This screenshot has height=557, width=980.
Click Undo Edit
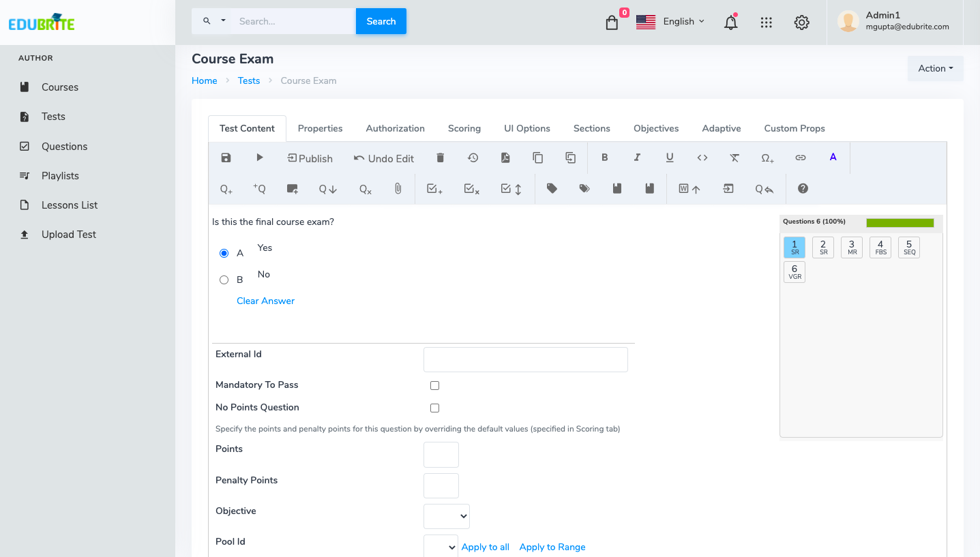(x=383, y=158)
